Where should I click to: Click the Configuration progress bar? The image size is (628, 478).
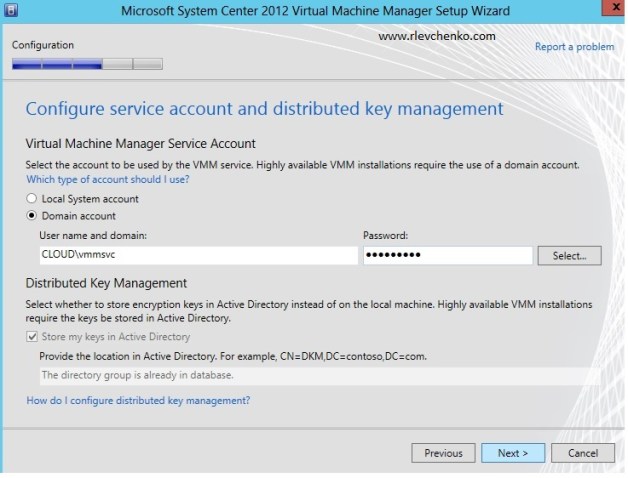[87, 64]
